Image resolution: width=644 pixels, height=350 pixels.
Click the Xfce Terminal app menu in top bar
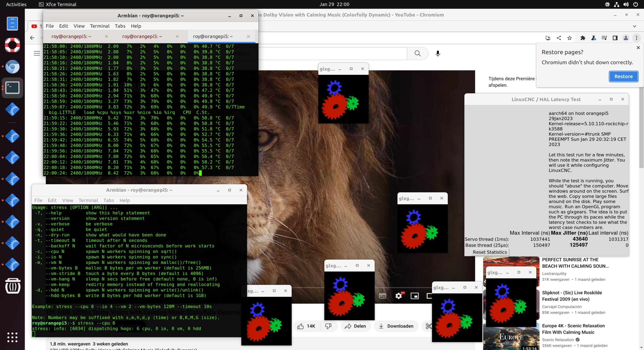click(x=58, y=4)
